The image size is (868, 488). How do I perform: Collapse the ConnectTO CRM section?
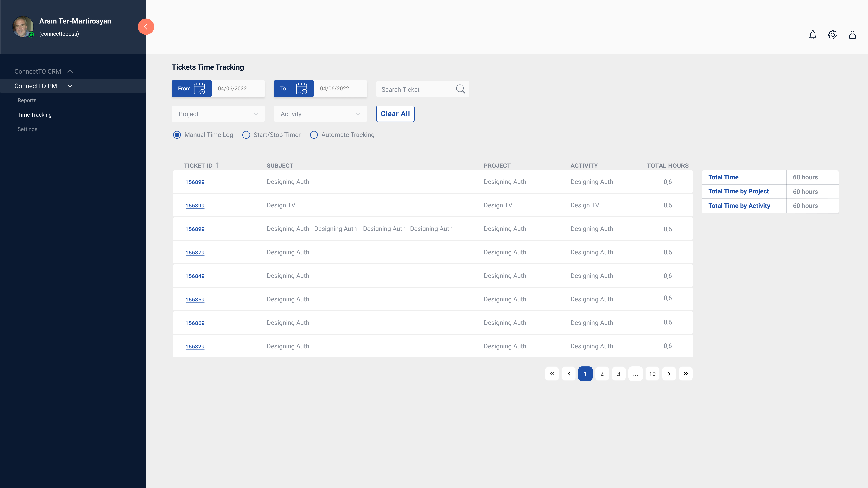coord(70,71)
